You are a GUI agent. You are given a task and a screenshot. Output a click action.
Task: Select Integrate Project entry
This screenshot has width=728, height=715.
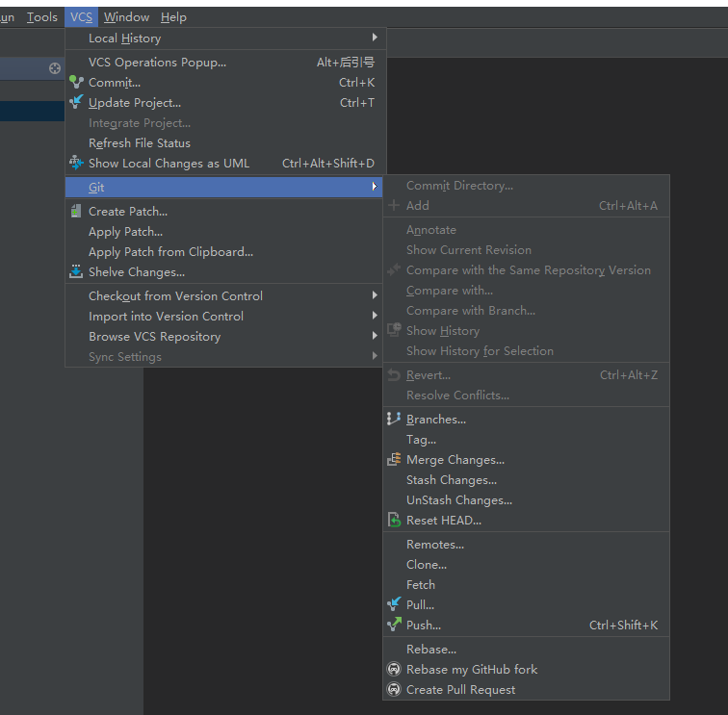(225, 123)
